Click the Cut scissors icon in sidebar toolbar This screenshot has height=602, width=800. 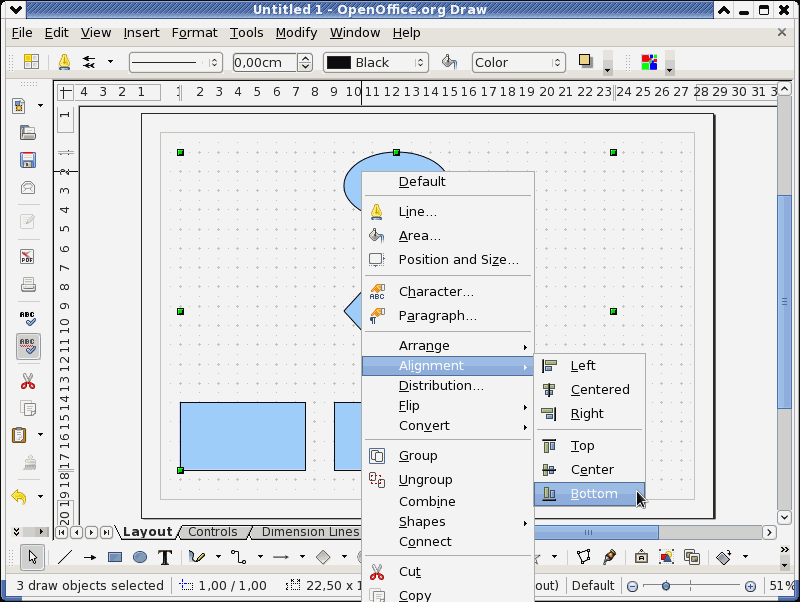coord(28,381)
